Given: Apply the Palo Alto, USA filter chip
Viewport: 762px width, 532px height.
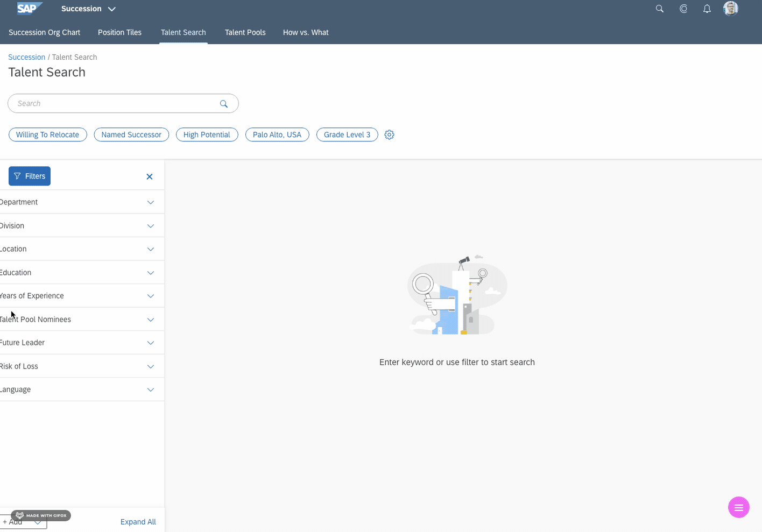Looking at the screenshot, I should pos(277,134).
